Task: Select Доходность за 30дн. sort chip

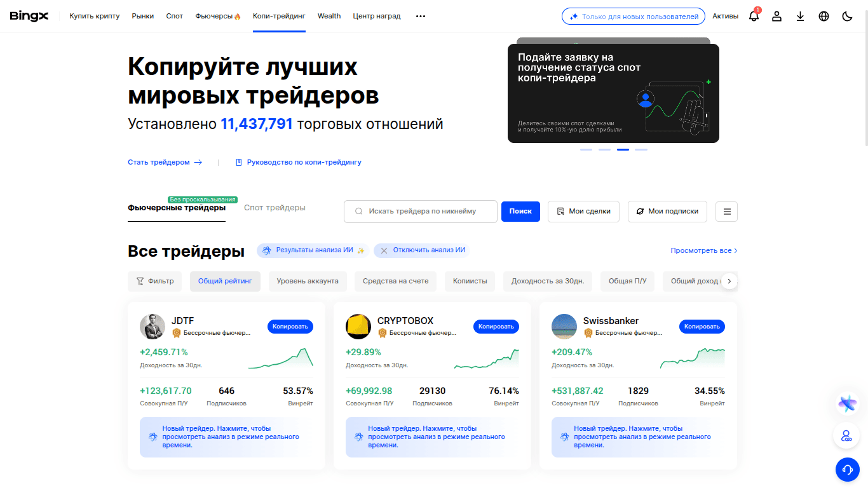Action: click(x=548, y=281)
